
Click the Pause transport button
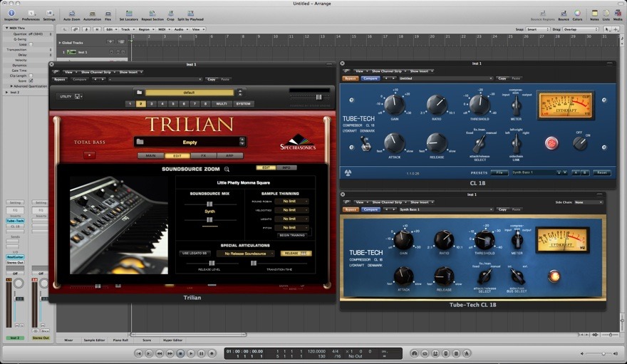pyautogui.click(x=201, y=353)
